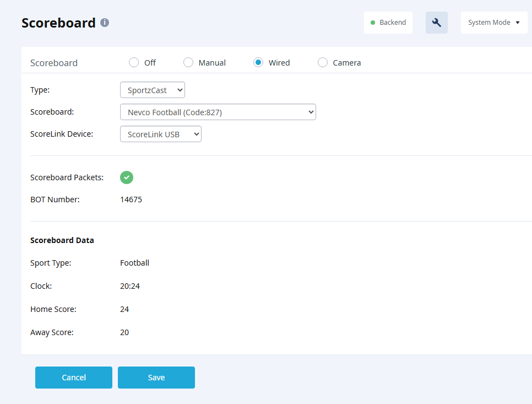Save the scoreboard settings
Image resolution: width=532 pixels, height=404 pixels.
point(156,378)
